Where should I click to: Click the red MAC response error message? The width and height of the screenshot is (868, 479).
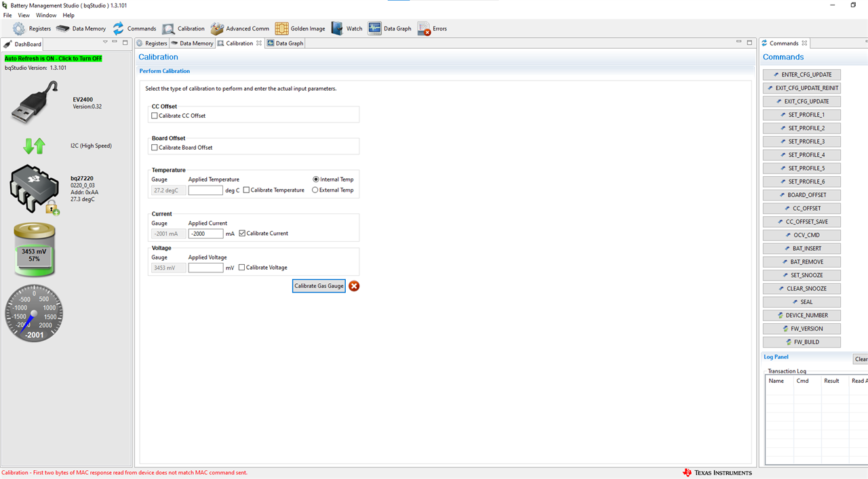[125, 473]
